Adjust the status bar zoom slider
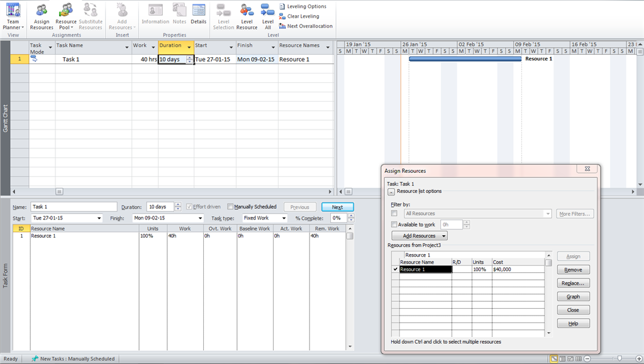644x364 pixels. pyautogui.click(x=619, y=359)
